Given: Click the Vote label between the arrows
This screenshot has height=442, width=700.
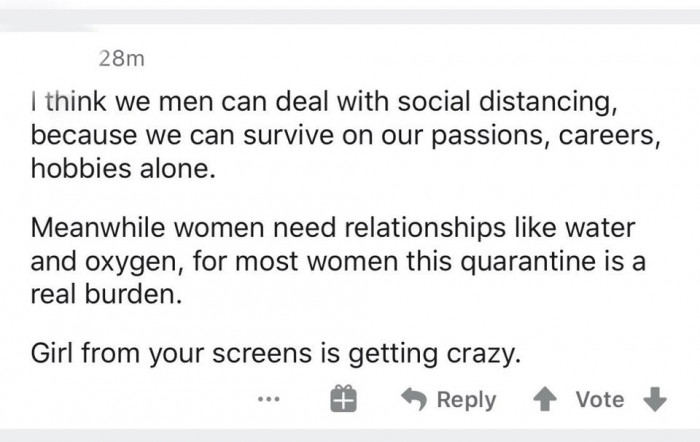Looking at the screenshot, I should click(x=600, y=400).
